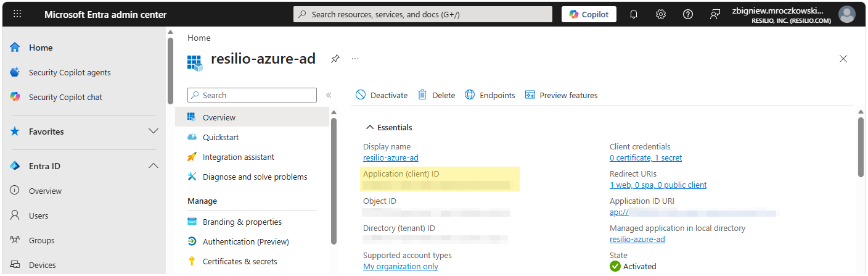
Task: Close the resilio-azure-ad blade
Action: [843, 59]
